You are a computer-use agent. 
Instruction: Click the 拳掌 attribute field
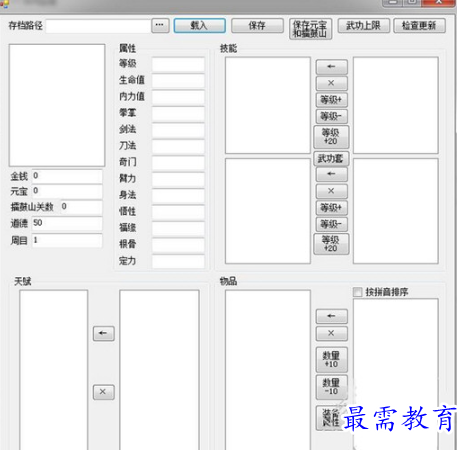click(x=178, y=113)
